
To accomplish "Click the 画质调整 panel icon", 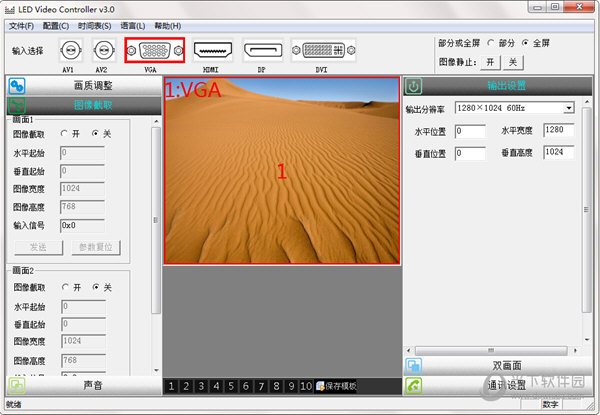I will coord(17,86).
